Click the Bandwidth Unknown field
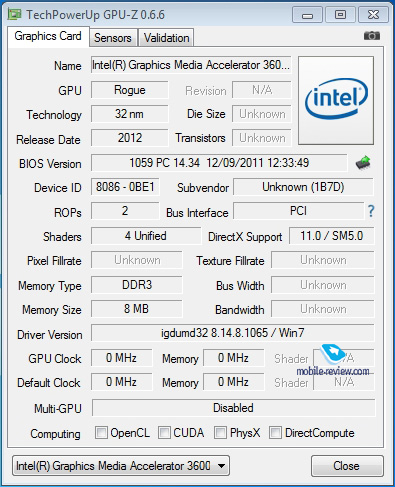The width and height of the screenshot is (395, 487). 323,309
